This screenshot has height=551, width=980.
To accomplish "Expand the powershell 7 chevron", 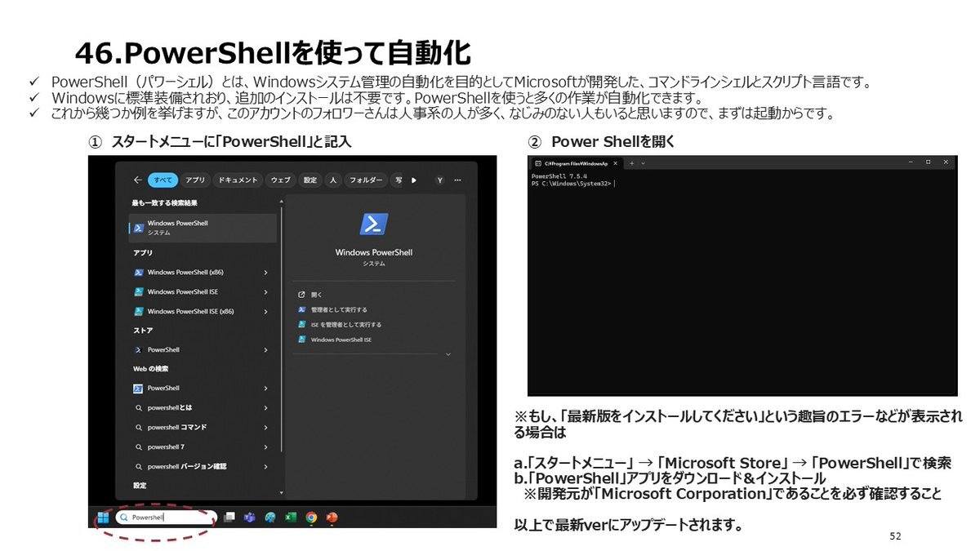I will (x=265, y=447).
